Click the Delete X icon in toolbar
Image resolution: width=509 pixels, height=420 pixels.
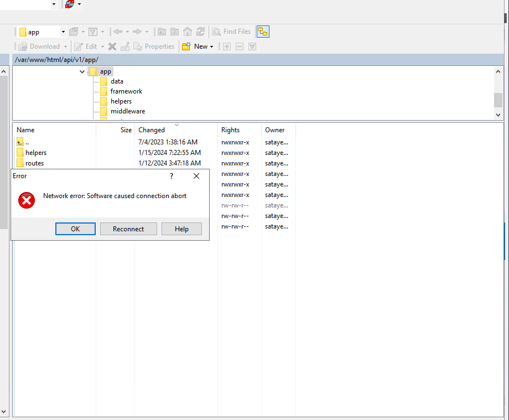[112, 46]
